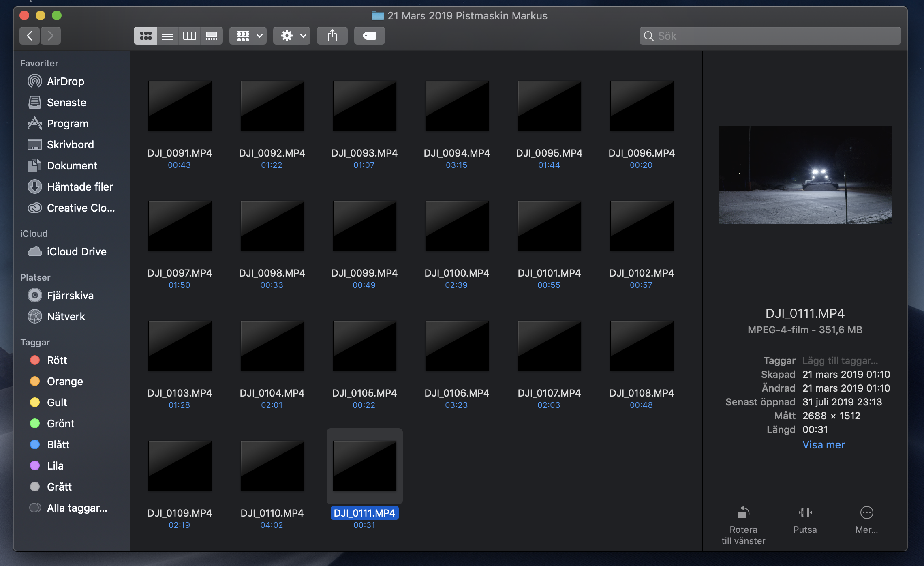
Task: Switch to gallery view
Action: point(211,36)
